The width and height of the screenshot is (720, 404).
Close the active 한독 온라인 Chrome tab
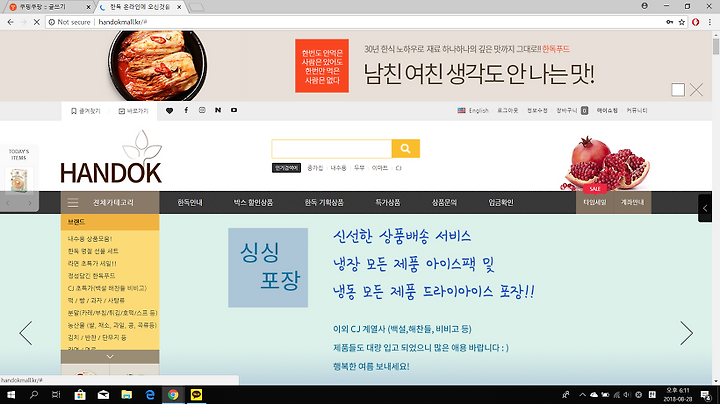179,7
